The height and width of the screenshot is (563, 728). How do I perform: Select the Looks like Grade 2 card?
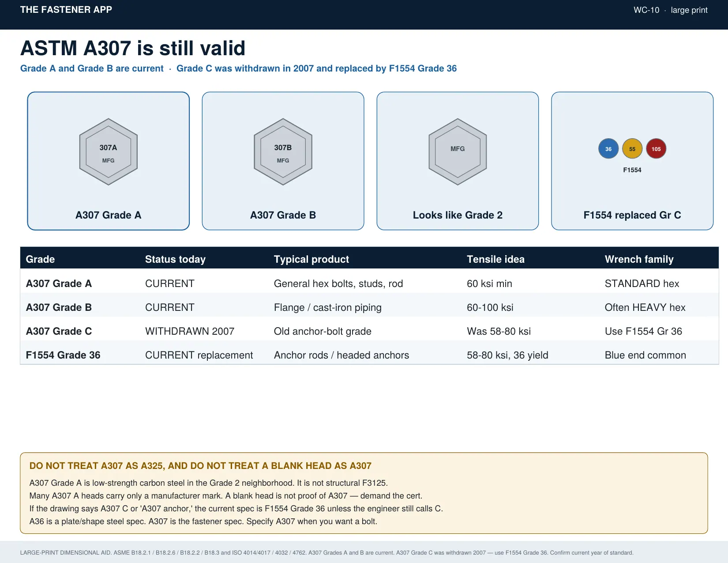click(458, 161)
